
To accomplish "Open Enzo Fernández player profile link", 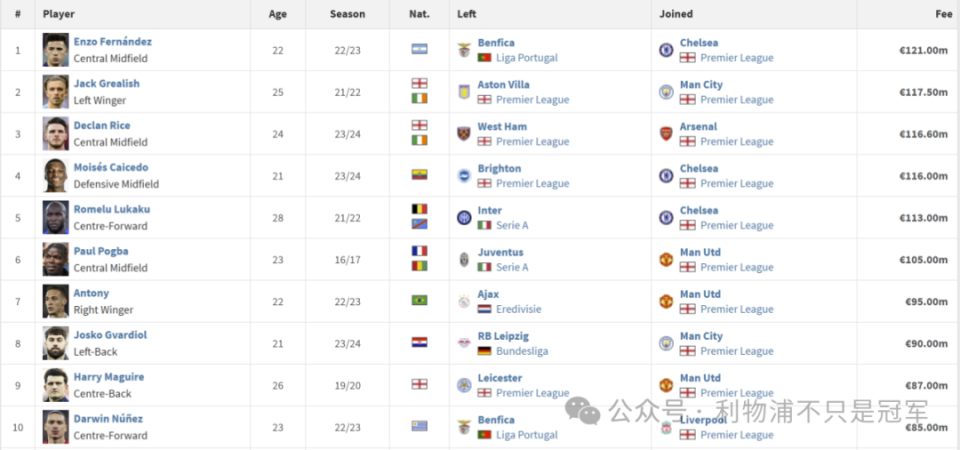I will [x=113, y=42].
